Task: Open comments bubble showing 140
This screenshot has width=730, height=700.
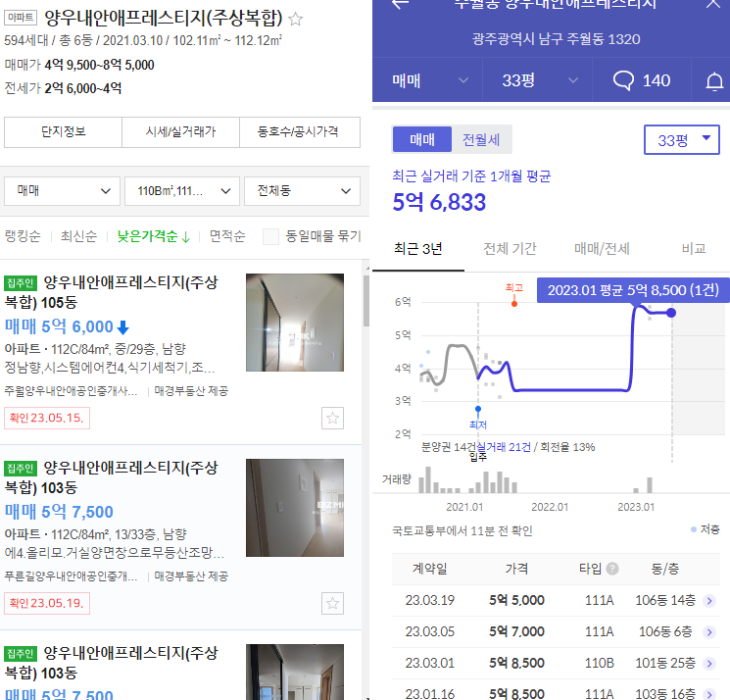Action: (642, 80)
